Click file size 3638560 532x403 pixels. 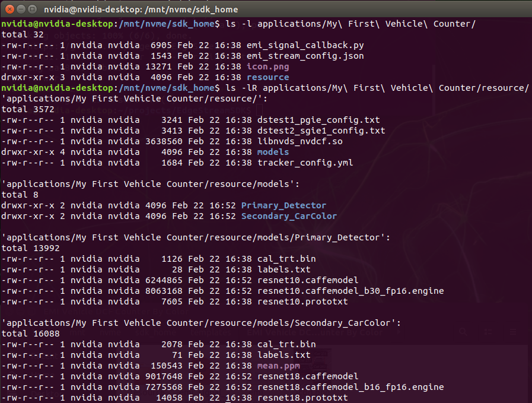coord(164,141)
